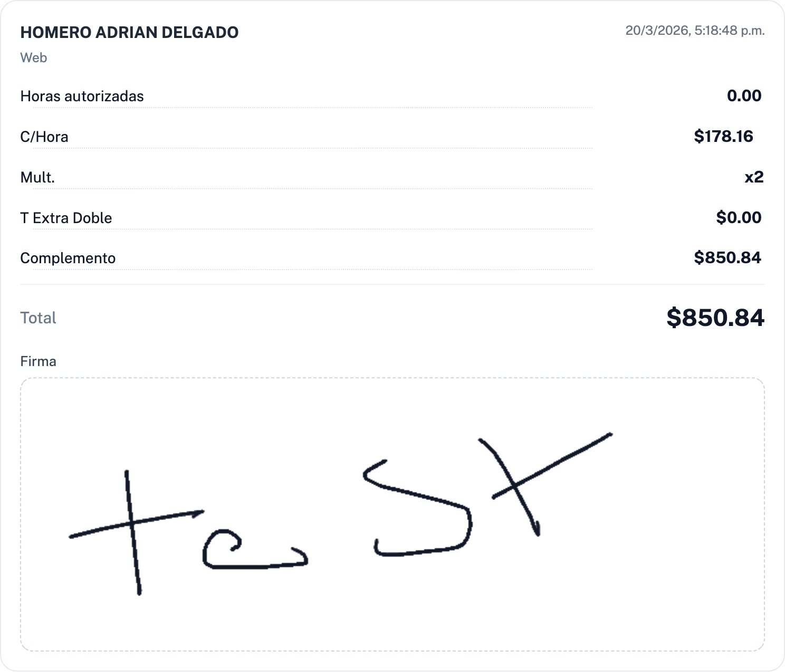Click the Mult. row label
The width and height of the screenshot is (785, 672).
(37, 177)
